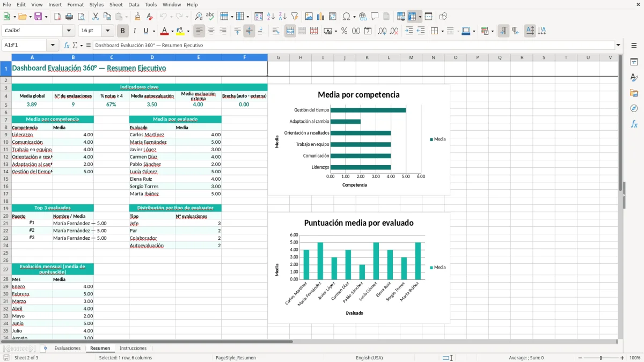The image size is (644, 362).
Task: Toggle Merge and Center Cells
Action: pos(290,31)
